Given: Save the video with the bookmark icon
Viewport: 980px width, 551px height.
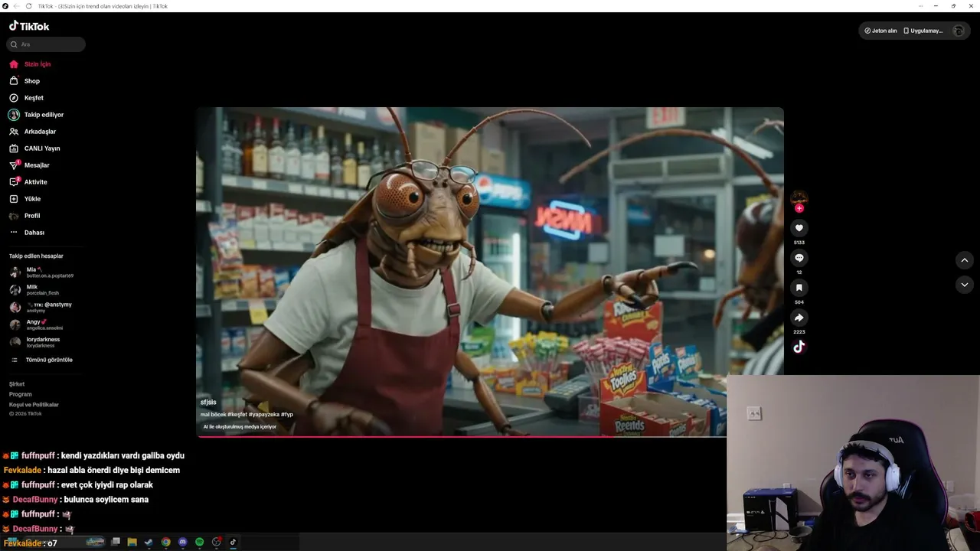Looking at the screenshot, I should [799, 288].
